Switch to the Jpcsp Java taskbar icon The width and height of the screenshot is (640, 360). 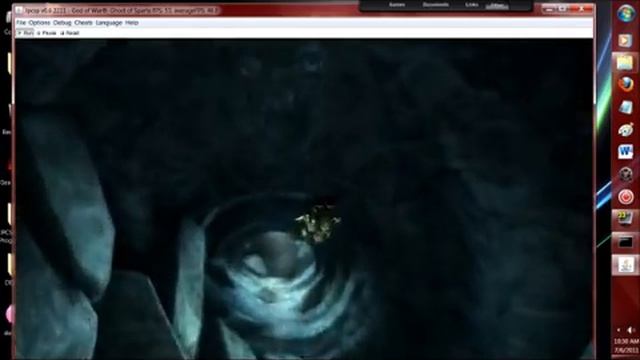click(625, 264)
